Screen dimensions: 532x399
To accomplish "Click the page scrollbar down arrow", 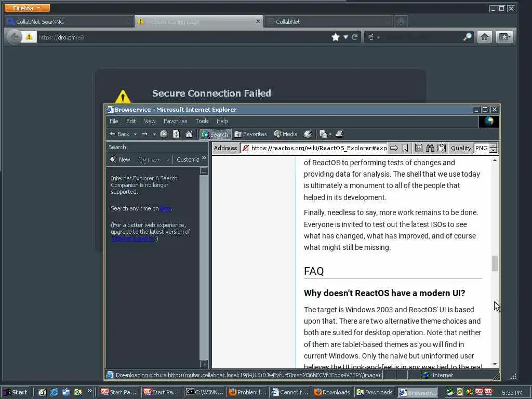I will (495, 364).
